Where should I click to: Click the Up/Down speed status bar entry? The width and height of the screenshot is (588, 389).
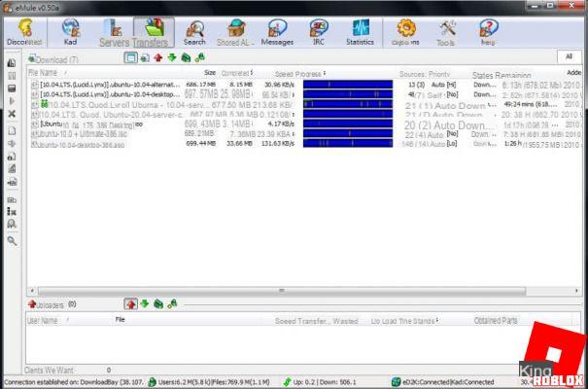pyautogui.click(x=320, y=382)
